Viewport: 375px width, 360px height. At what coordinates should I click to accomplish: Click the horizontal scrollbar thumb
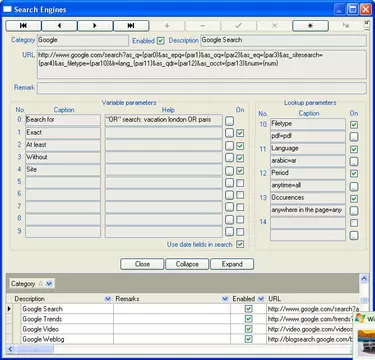tap(35, 349)
